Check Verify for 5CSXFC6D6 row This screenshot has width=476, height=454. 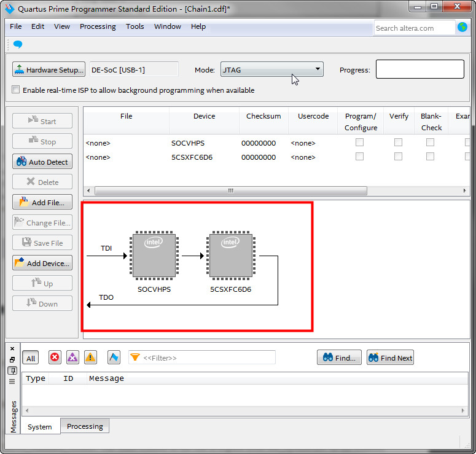coord(398,157)
